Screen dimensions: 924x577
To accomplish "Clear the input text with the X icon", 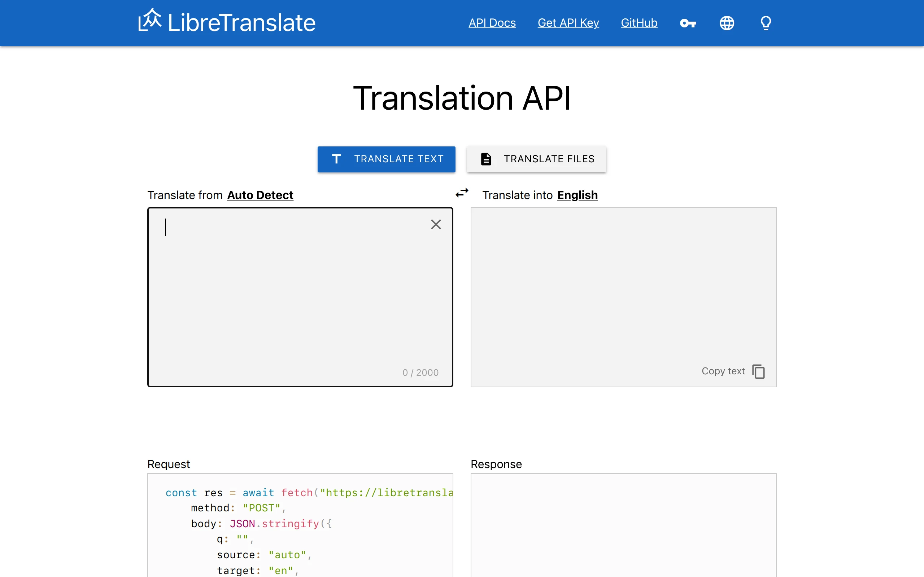I will pyautogui.click(x=435, y=224).
